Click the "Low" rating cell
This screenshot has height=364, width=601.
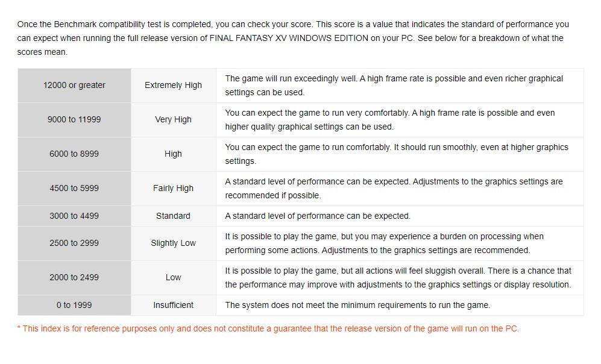click(x=173, y=278)
